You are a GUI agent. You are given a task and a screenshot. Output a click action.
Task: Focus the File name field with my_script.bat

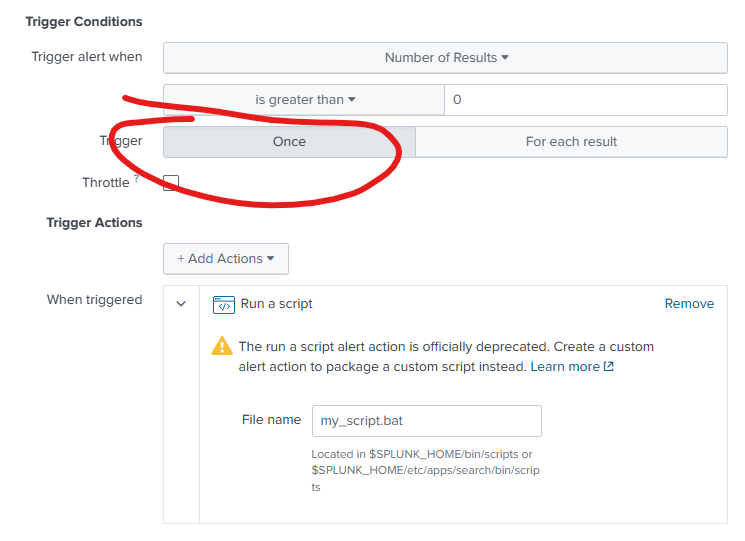tap(426, 421)
